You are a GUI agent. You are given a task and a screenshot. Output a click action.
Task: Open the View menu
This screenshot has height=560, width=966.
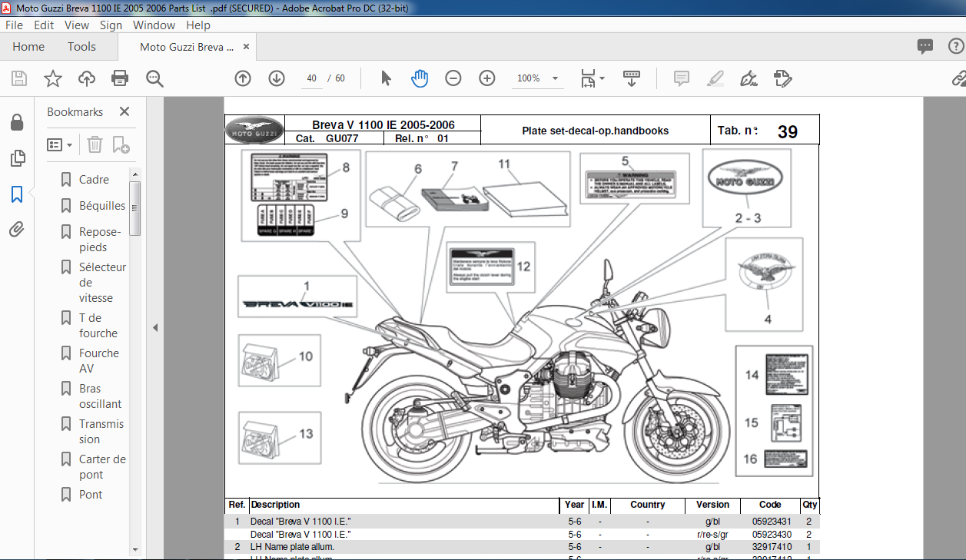77,25
